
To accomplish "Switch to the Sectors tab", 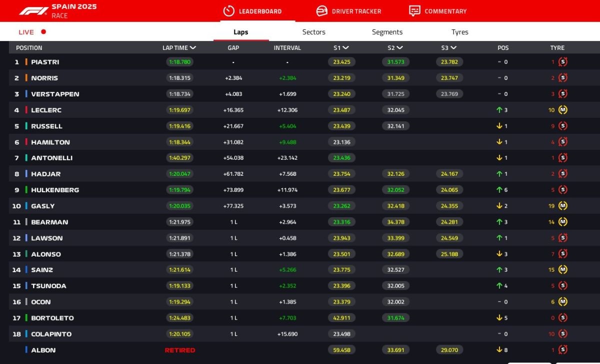I will (x=313, y=32).
